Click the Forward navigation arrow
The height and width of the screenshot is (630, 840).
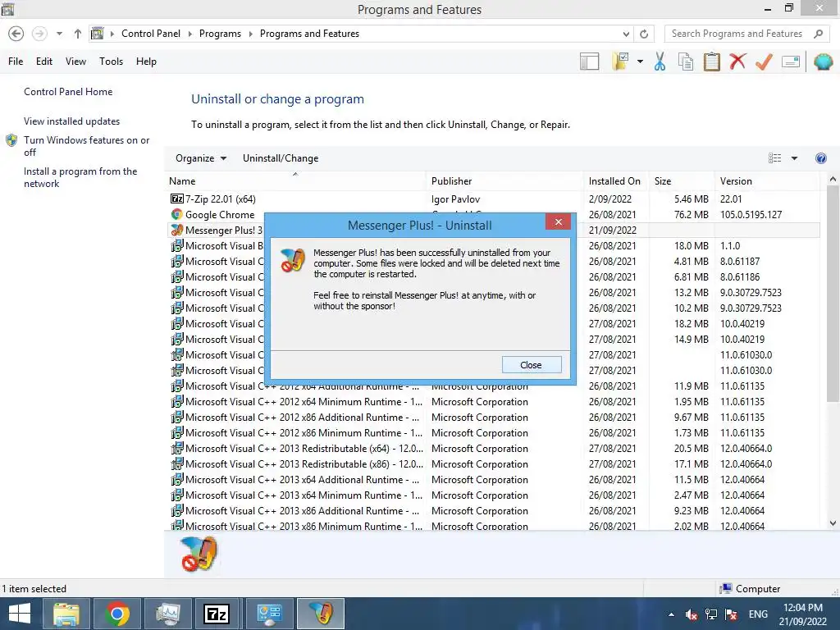point(39,34)
